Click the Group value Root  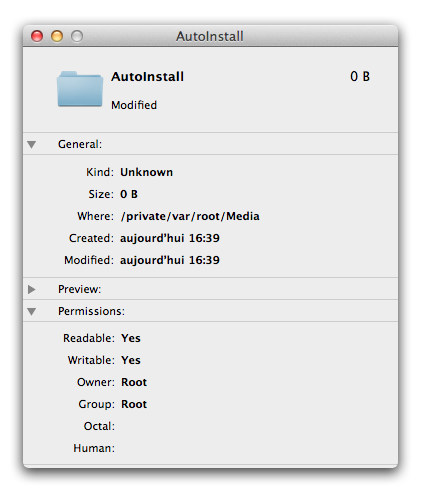click(134, 404)
